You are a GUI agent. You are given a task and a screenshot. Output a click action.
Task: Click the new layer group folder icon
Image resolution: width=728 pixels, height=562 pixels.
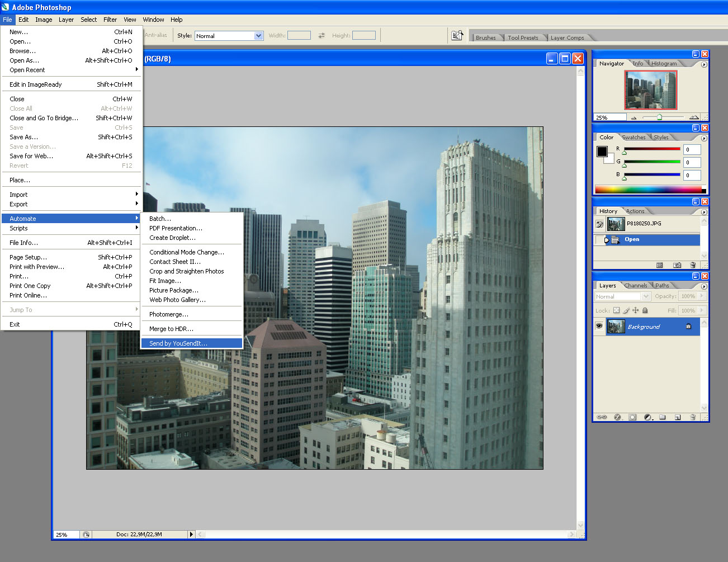[x=662, y=417]
